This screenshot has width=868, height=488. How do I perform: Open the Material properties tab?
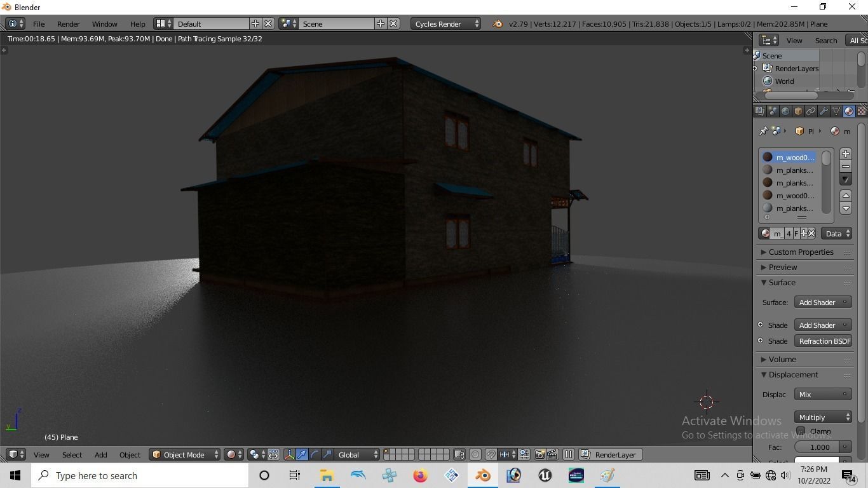849,111
